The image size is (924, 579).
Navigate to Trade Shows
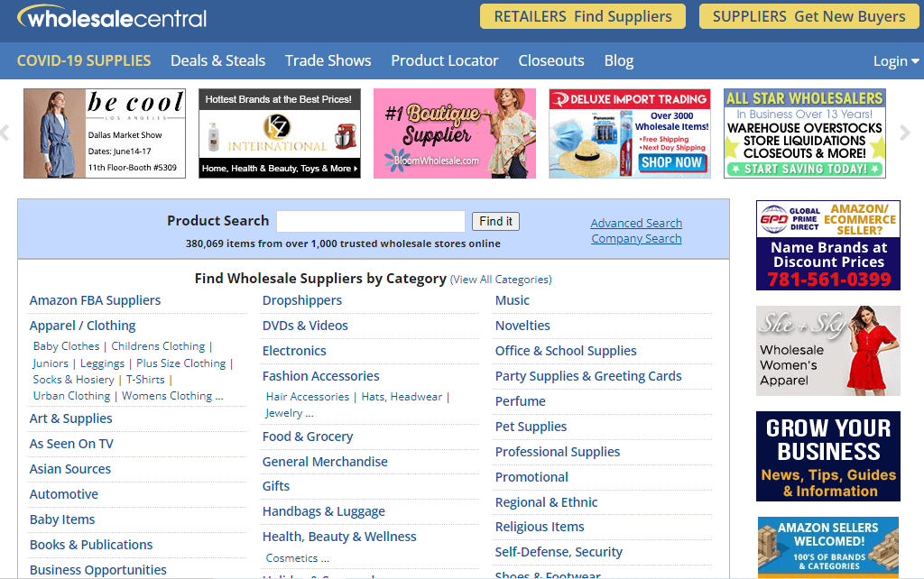click(x=328, y=60)
